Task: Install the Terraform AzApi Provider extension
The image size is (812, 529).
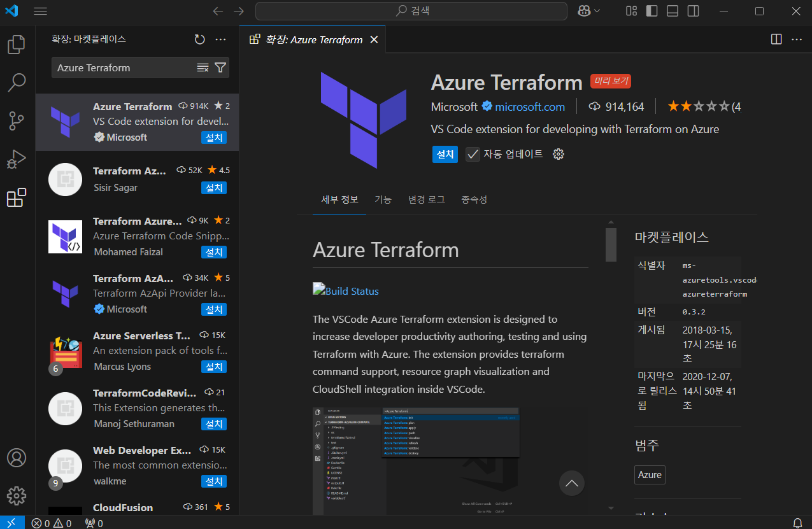Action: 214,309
